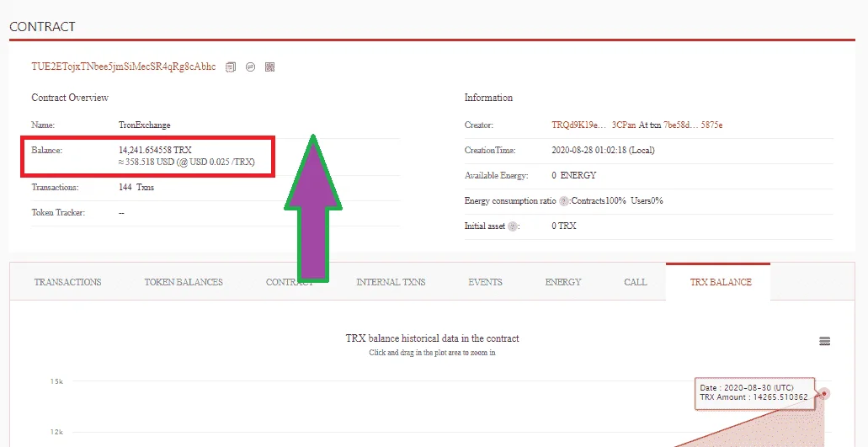Click the 144 Txns transaction count
Image resolution: width=868 pixels, height=447 pixels.
(x=136, y=187)
